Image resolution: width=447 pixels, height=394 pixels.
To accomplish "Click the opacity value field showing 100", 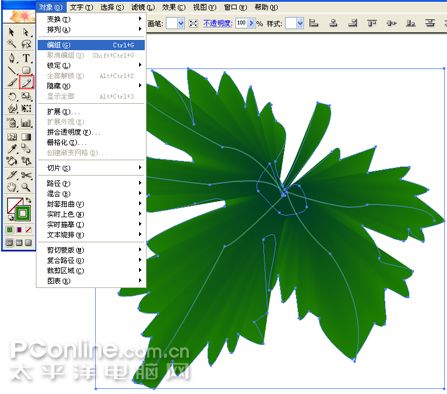I will coord(241,23).
